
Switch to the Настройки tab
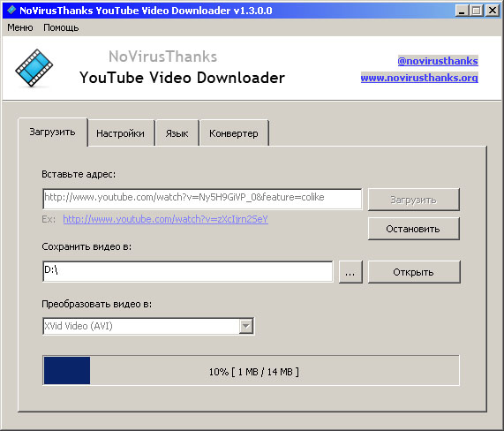(x=121, y=133)
